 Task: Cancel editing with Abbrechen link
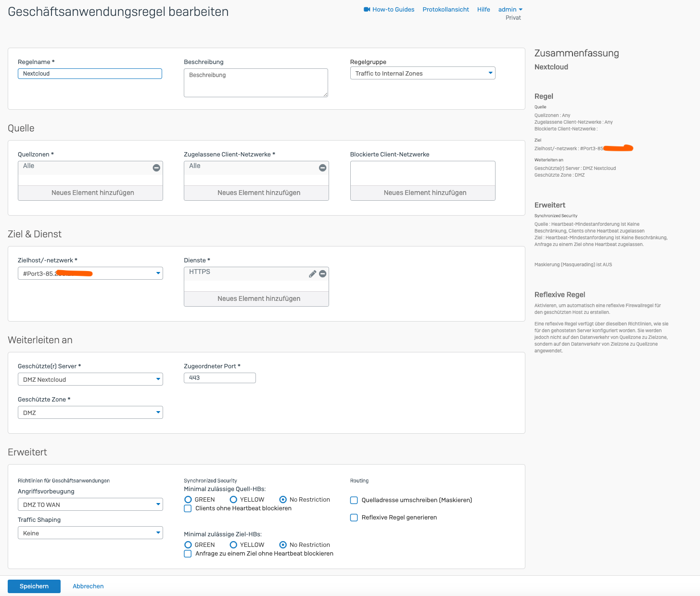click(x=88, y=586)
